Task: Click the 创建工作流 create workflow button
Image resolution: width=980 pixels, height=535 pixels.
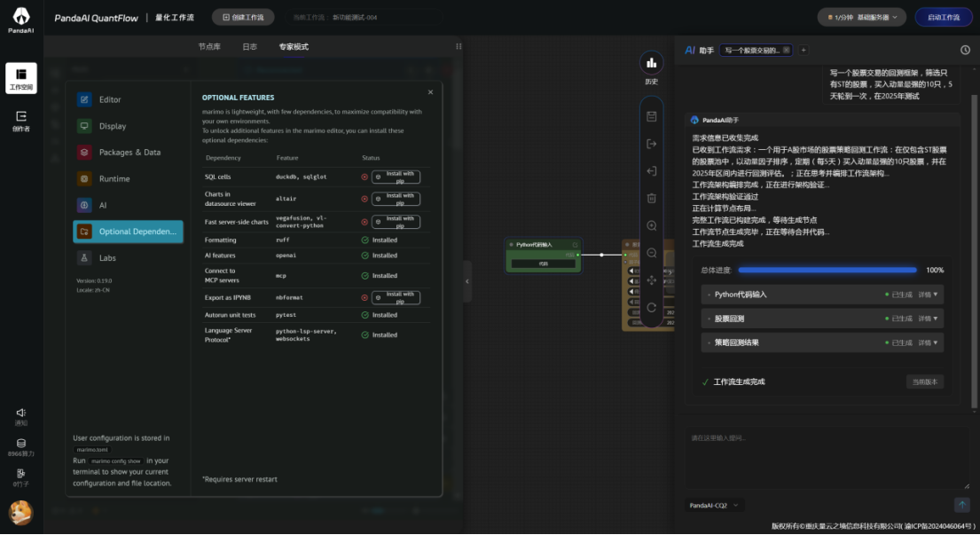Action: click(243, 18)
